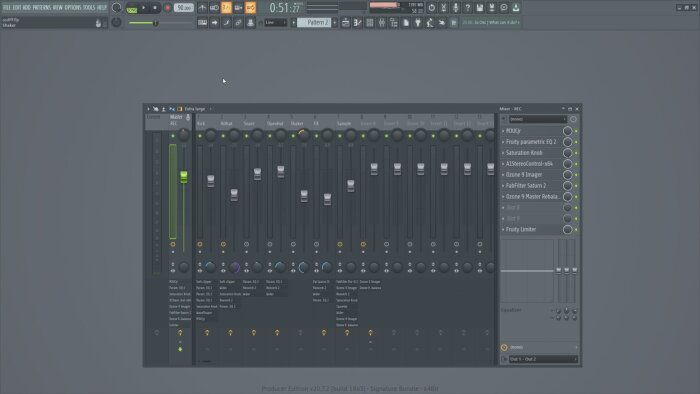Open the OPTIONS menu
The image size is (700, 394).
[73, 8]
